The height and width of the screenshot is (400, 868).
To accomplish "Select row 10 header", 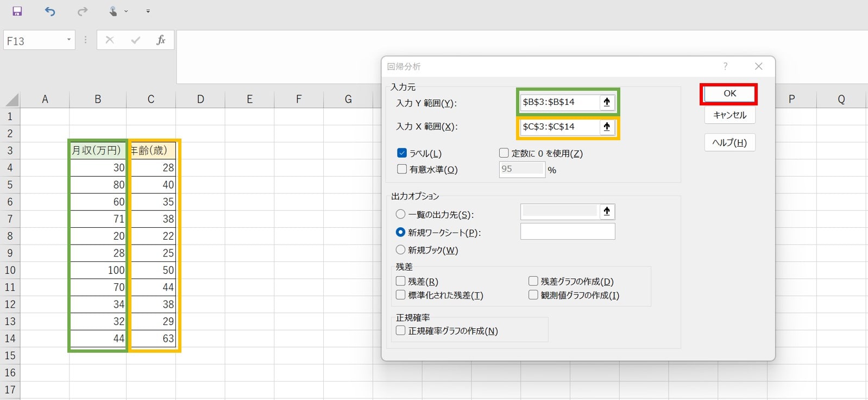I will tap(10, 270).
